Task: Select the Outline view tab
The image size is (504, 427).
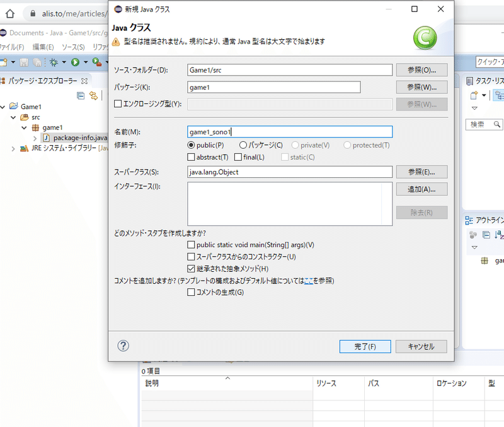Action: coord(484,220)
